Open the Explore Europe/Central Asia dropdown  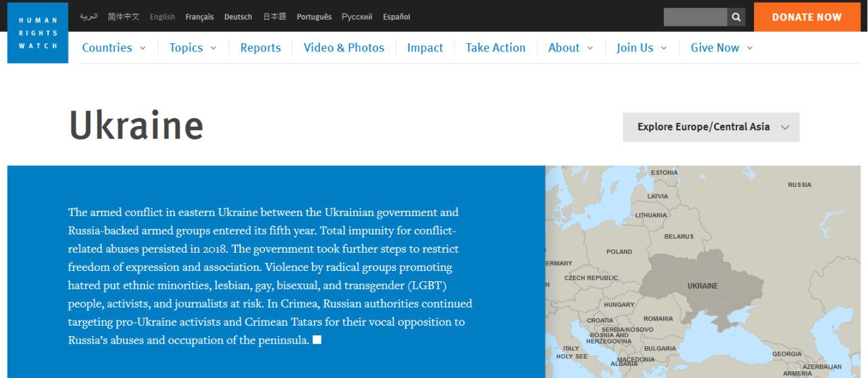[x=711, y=127]
